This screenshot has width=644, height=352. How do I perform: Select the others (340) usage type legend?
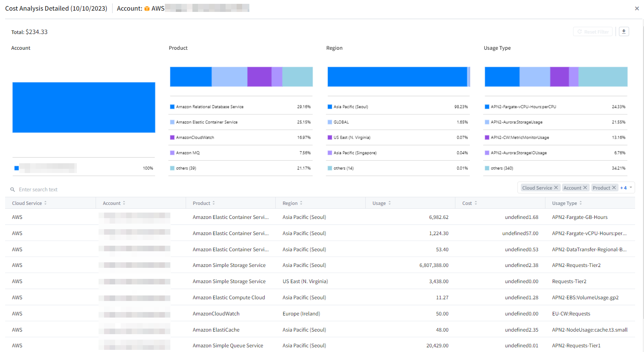click(x=502, y=168)
